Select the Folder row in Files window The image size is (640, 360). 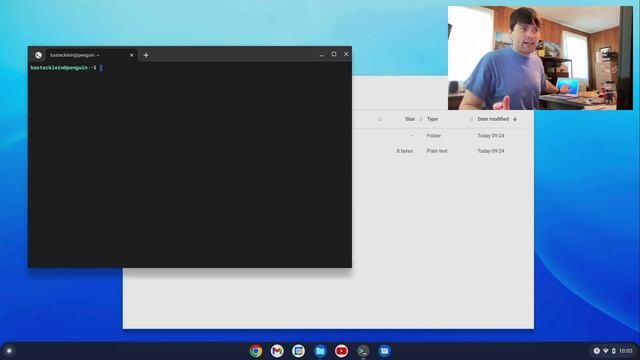tap(443, 136)
